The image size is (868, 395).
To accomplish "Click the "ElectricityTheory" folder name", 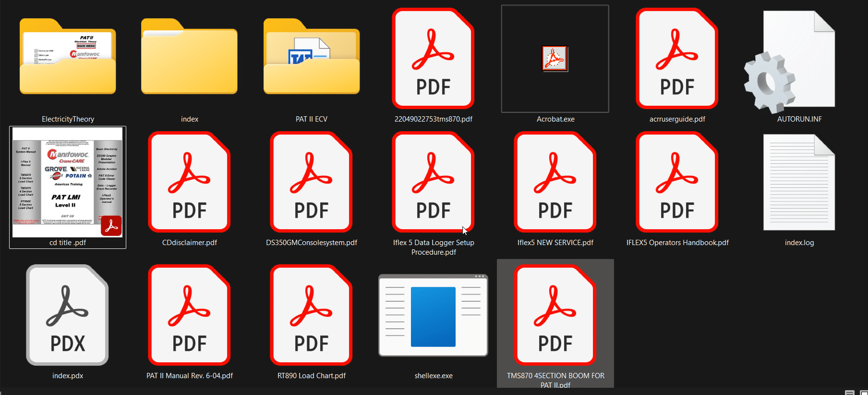I will pos(68,119).
